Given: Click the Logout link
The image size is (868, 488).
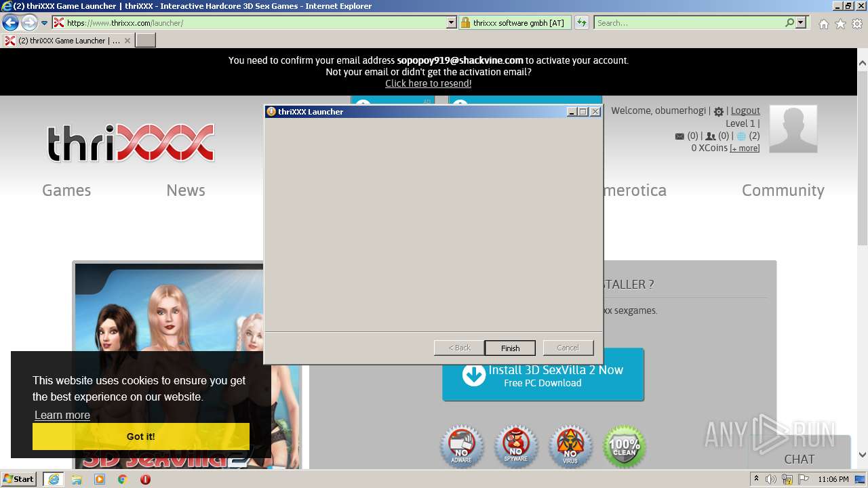Looking at the screenshot, I should [x=745, y=110].
